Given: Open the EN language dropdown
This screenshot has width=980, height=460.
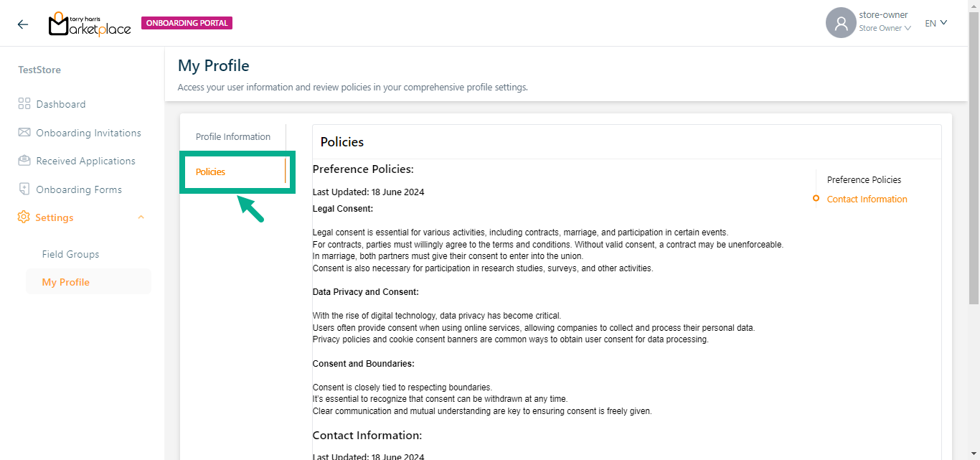Looking at the screenshot, I should pos(936,23).
